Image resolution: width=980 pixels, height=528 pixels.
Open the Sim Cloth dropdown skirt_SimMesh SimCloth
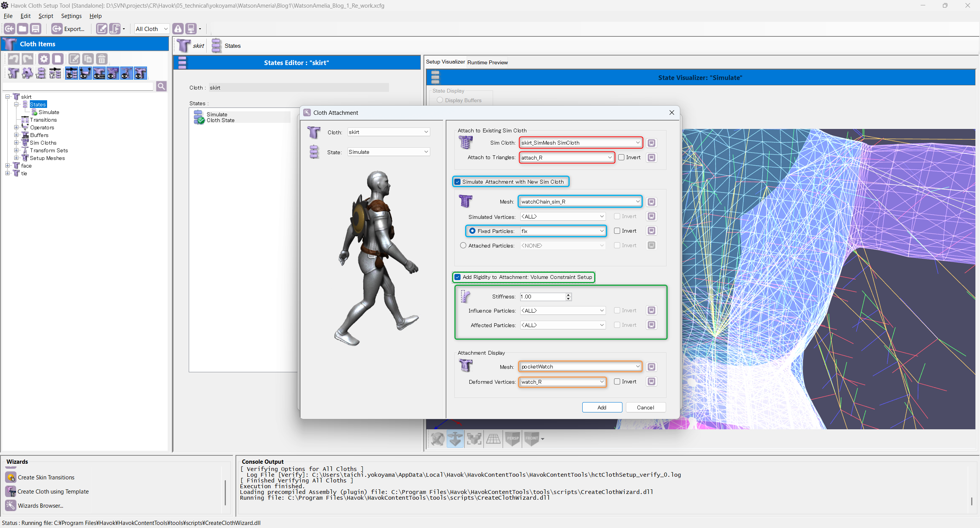point(580,143)
